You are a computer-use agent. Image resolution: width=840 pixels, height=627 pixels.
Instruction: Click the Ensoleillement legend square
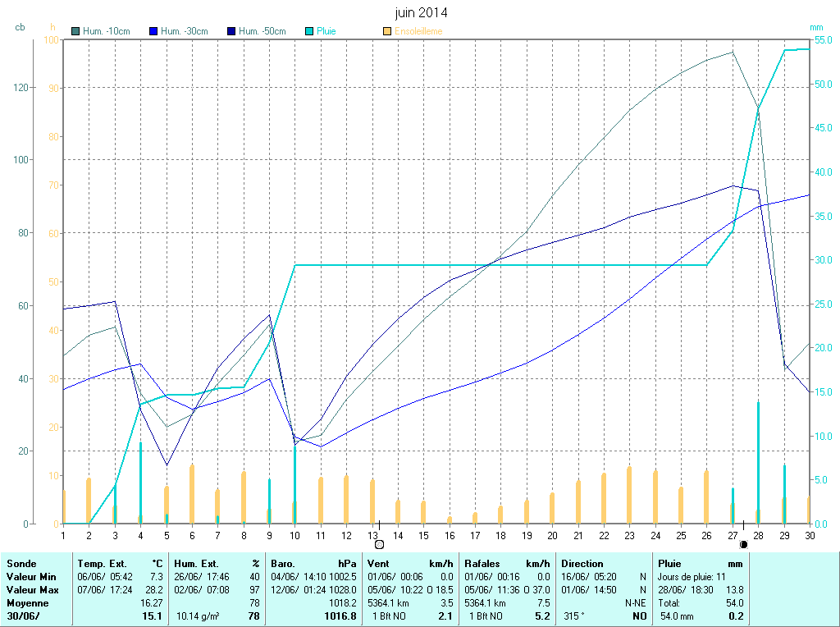click(387, 31)
